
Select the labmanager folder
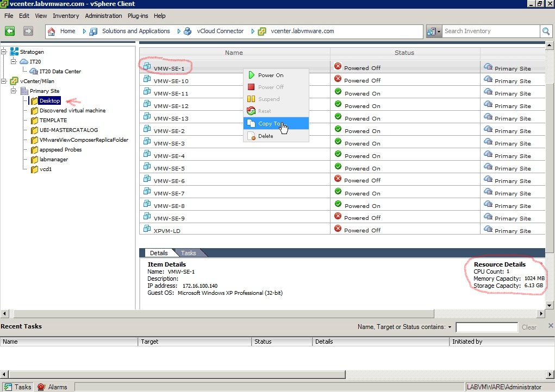53,160
